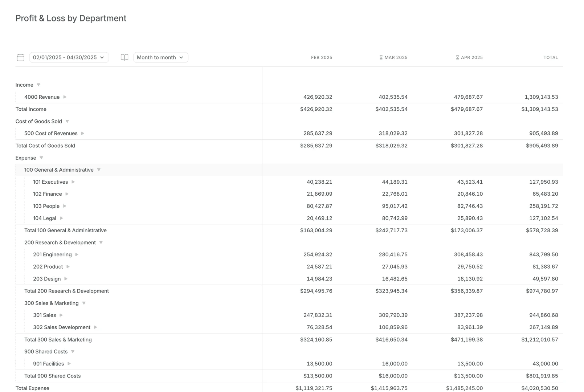This screenshot has height=392, width=584.
Task: Select the TOTAL column header
Action: 551,57
